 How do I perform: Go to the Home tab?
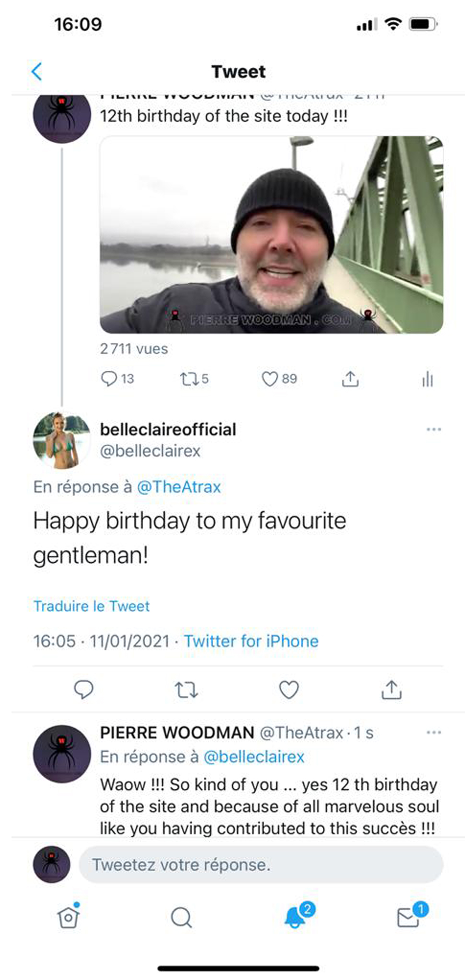[x=68, y=917]
